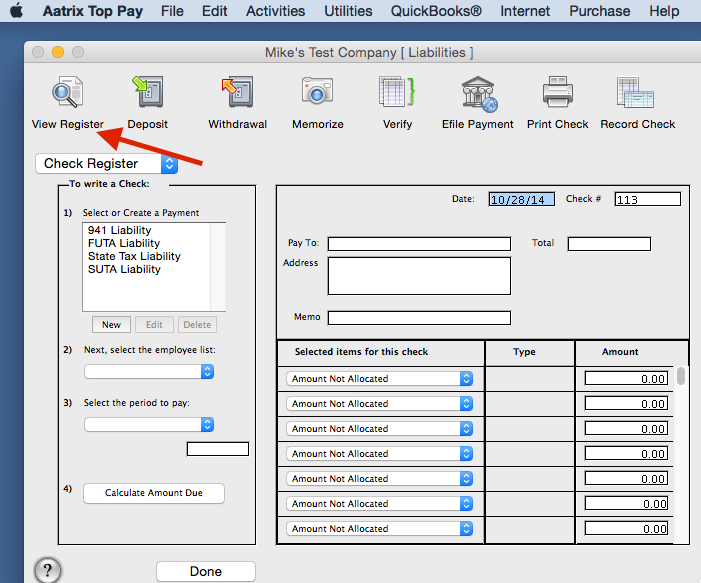Click the Deposit safe icon
This screenshot has width=701, height=583.
point(148,92)
